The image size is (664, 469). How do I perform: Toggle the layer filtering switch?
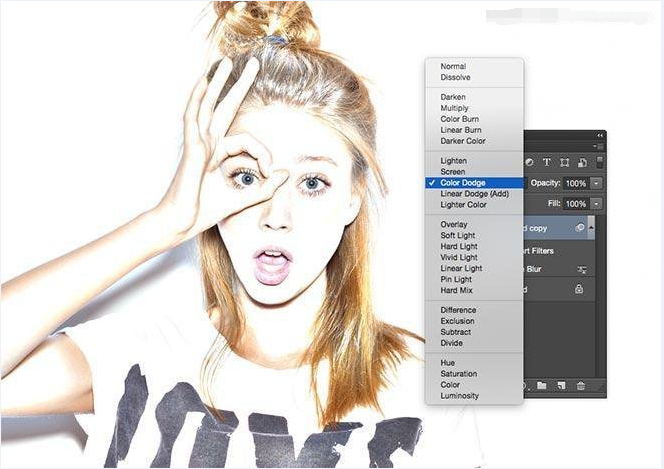coord(600,162)
